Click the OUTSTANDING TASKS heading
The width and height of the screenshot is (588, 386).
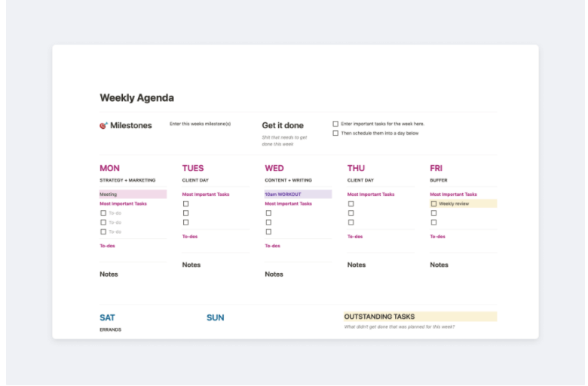[379, 317]
